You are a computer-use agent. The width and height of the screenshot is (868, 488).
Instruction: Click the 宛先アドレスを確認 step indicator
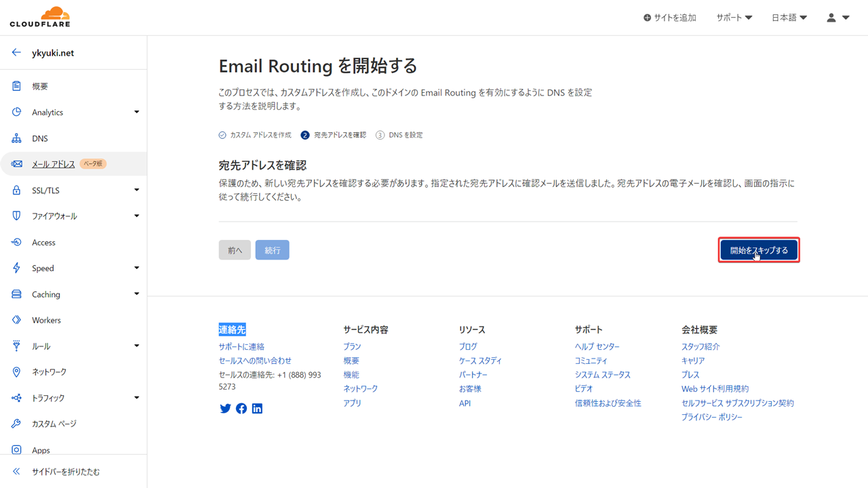[333, 135]
